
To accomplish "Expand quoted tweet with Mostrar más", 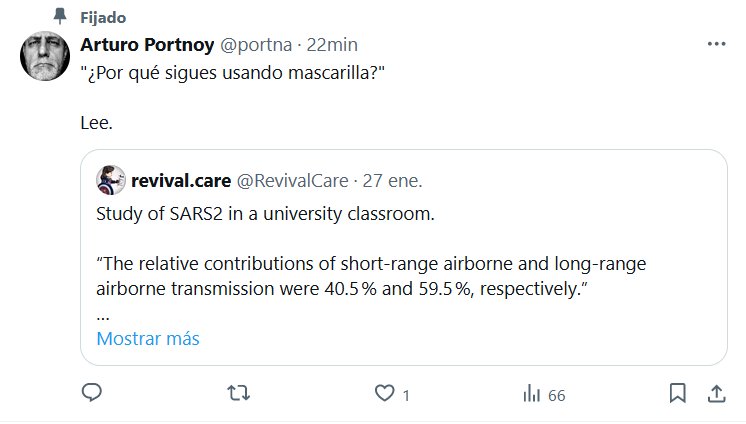I will [x=148, y=339].
